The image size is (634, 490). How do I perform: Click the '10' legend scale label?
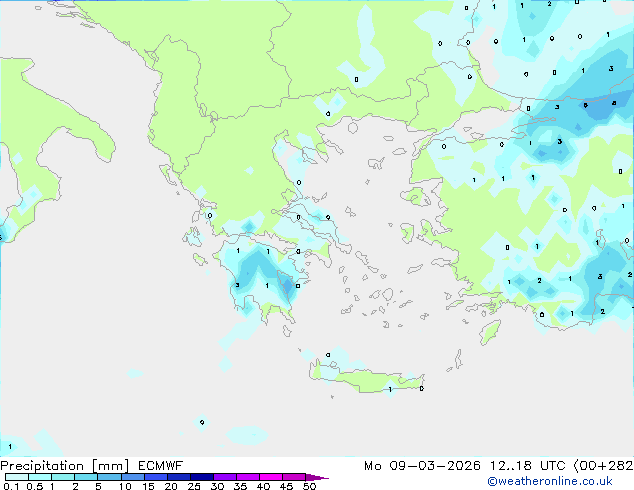(x=125, y=486)
